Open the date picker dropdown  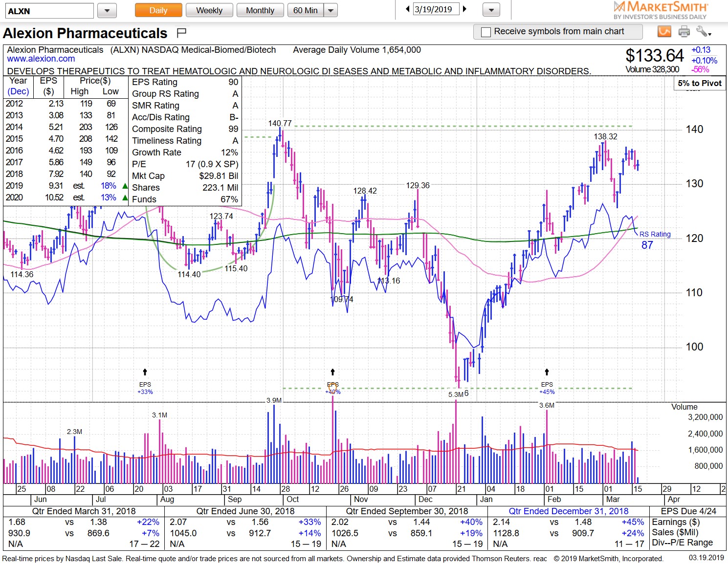(490, 9)
